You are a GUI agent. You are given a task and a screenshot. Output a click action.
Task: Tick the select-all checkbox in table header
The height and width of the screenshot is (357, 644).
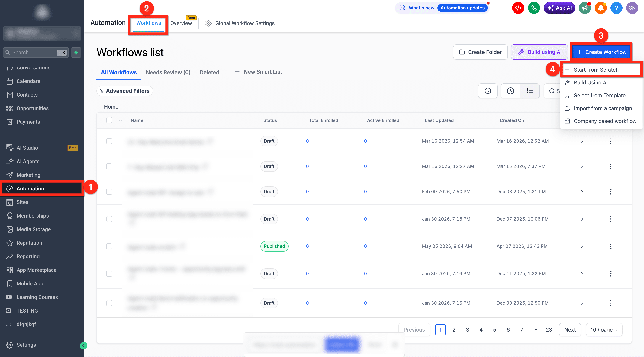(109, 120)
